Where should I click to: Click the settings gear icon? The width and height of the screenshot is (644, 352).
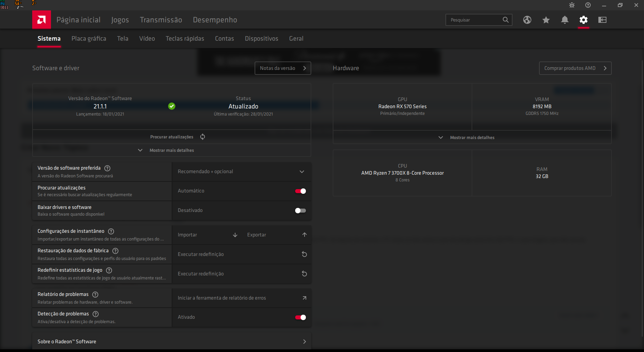[x=584, y=20]
